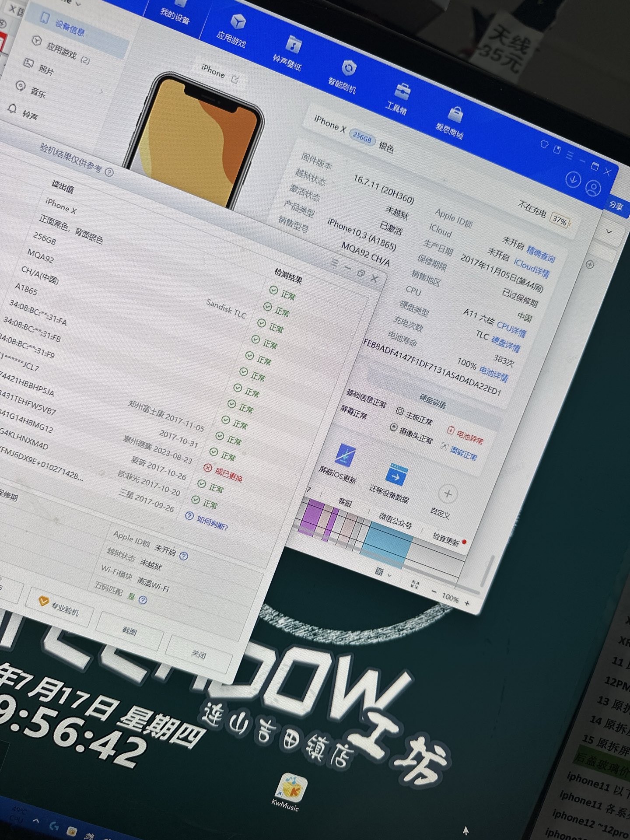Zoom in with the spreadsheet plus button
This screenshot has height=840, width=630.
point(467,603)
